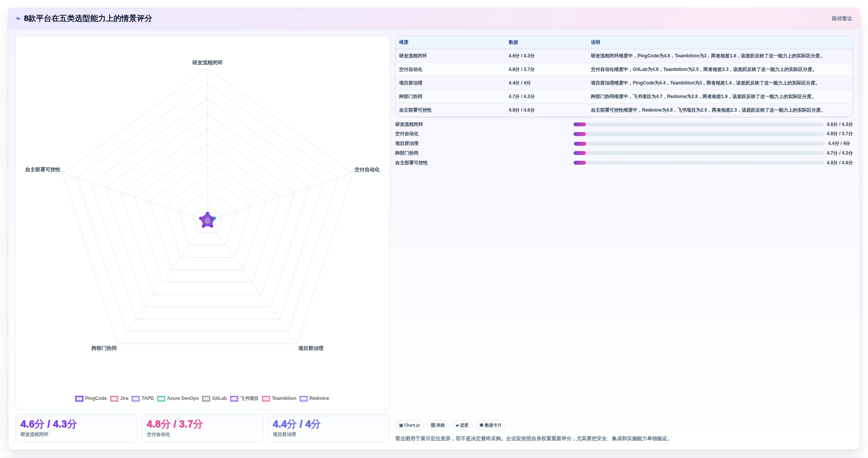Click the Chart.js tag chip
The width and height of the screenshot is (868, 458).
pos(410,425)
